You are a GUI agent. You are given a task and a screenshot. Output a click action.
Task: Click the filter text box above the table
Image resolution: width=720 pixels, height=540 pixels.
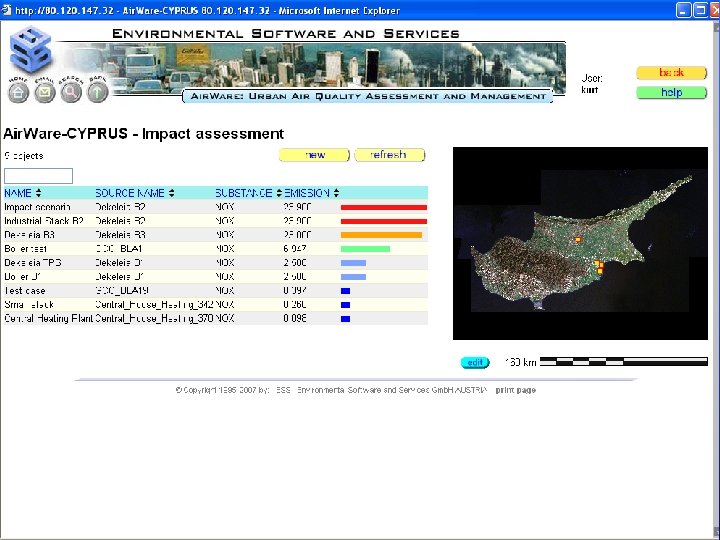point(39,176)
